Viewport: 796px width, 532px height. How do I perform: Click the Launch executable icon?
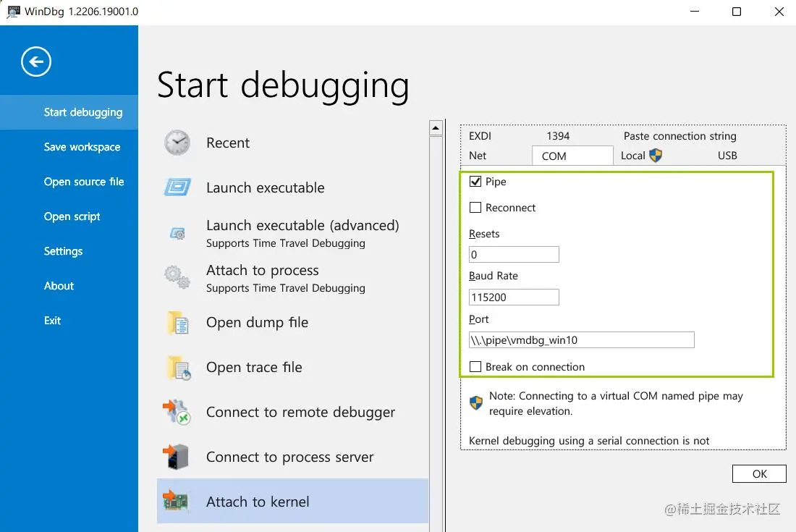(x=177, y=187)
